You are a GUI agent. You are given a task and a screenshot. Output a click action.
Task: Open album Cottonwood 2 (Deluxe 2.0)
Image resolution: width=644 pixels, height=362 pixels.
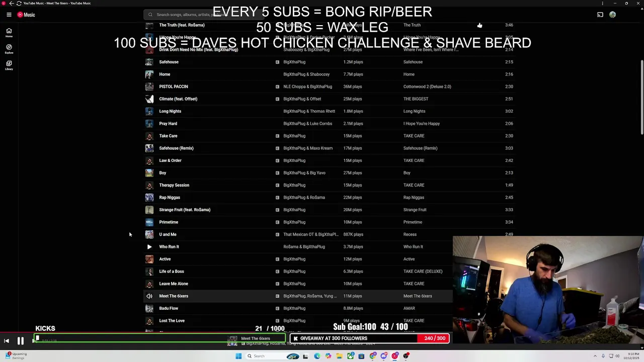427,86
